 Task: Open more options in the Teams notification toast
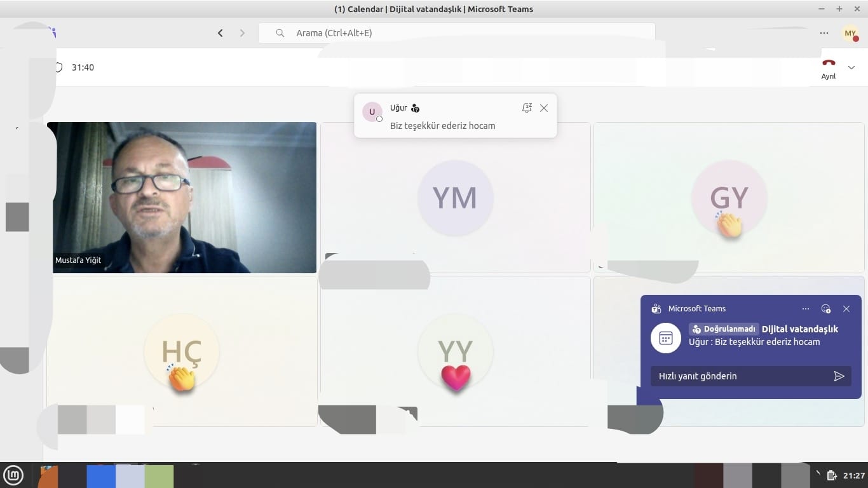[x=806, y=309]
